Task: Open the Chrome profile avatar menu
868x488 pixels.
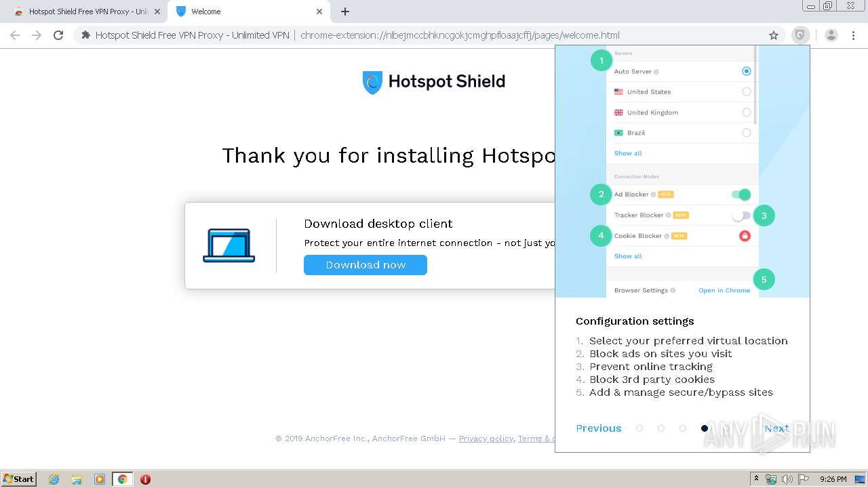Action: (x=831, y=35)
